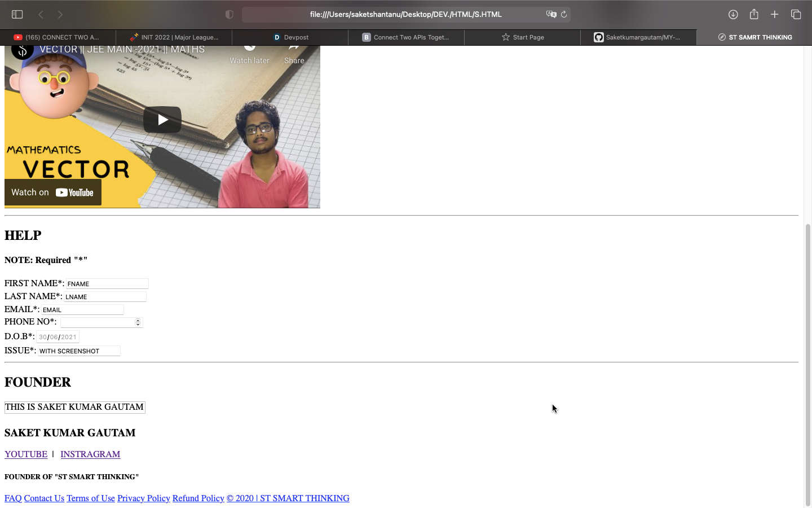Click the NOTE: Required "*" text
The image size is (812, 508).
tap(46, 260)
